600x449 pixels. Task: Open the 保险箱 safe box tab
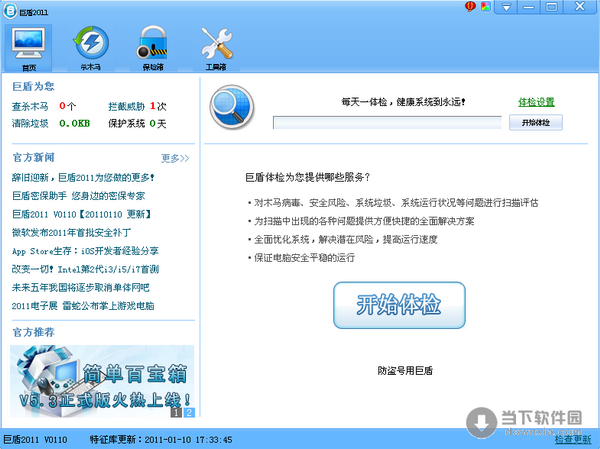tap(153, 49)
